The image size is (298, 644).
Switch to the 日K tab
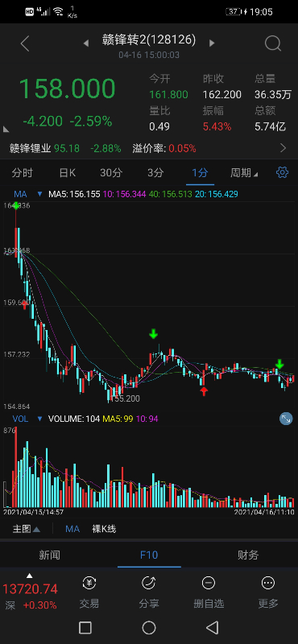(68, 173)
